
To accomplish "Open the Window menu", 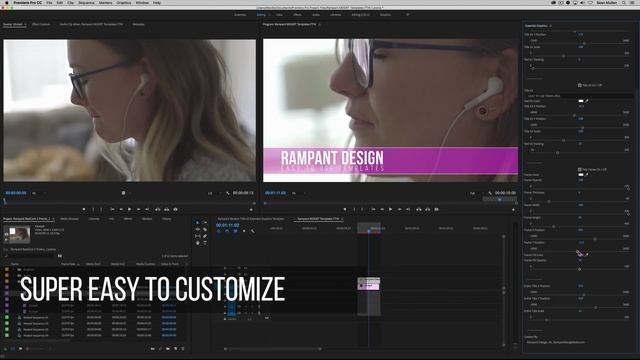I will 142,3.
